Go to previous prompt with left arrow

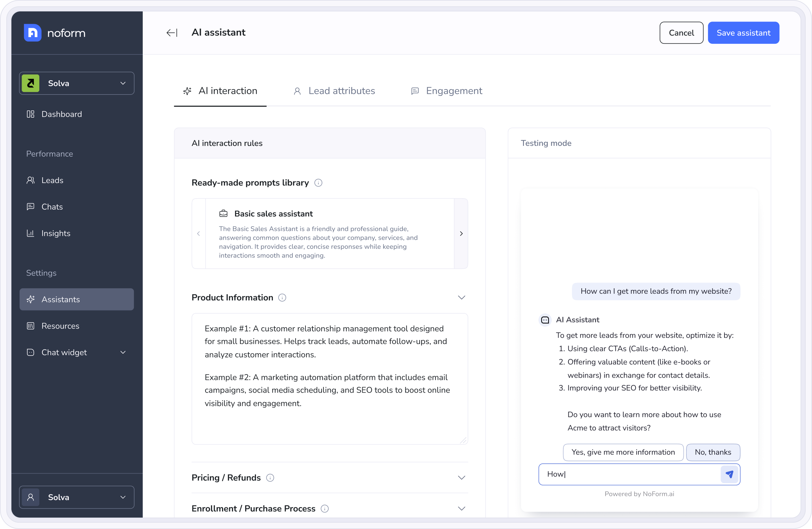coord(199,234)
